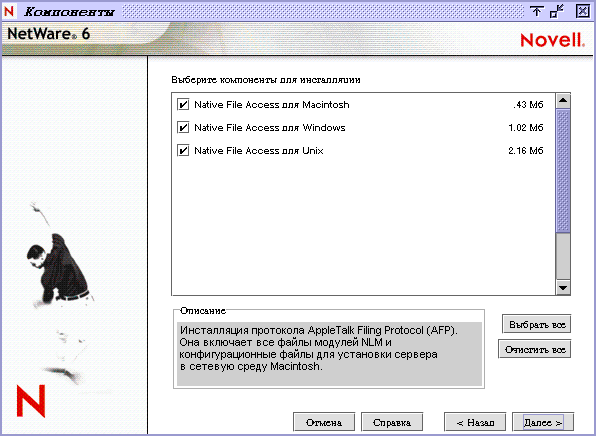Click the heading Выберите компоненты для инсталляции
Image resolution: width=596 pixels, height=436 pixels.
click(x=266, y=80)
